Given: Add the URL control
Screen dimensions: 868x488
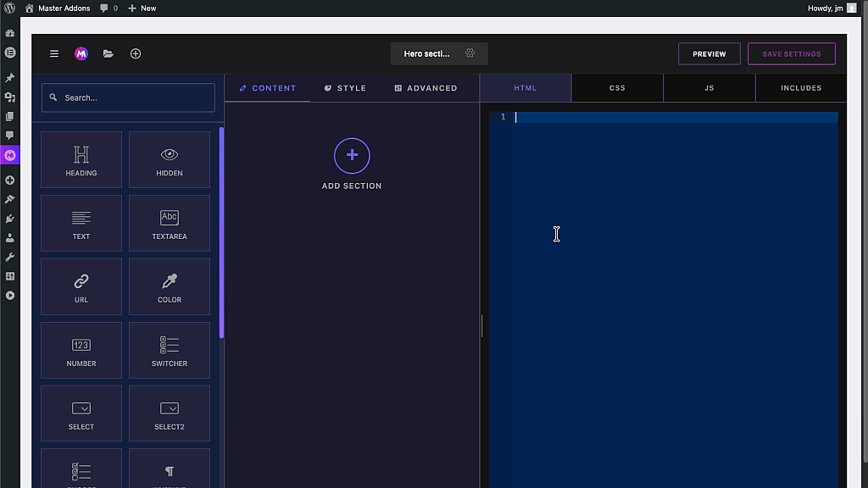Looking at the screenshot, I should point(81,286).
